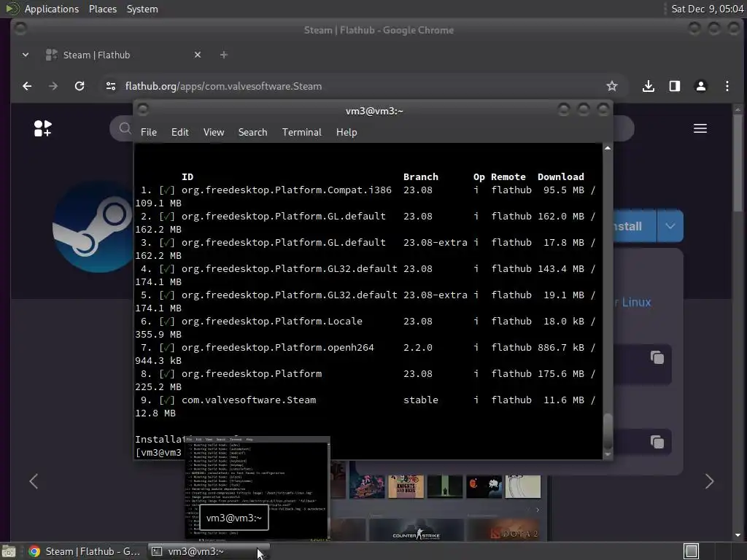
Task: Copy the second command with copy icon
Action: point(657,442)
